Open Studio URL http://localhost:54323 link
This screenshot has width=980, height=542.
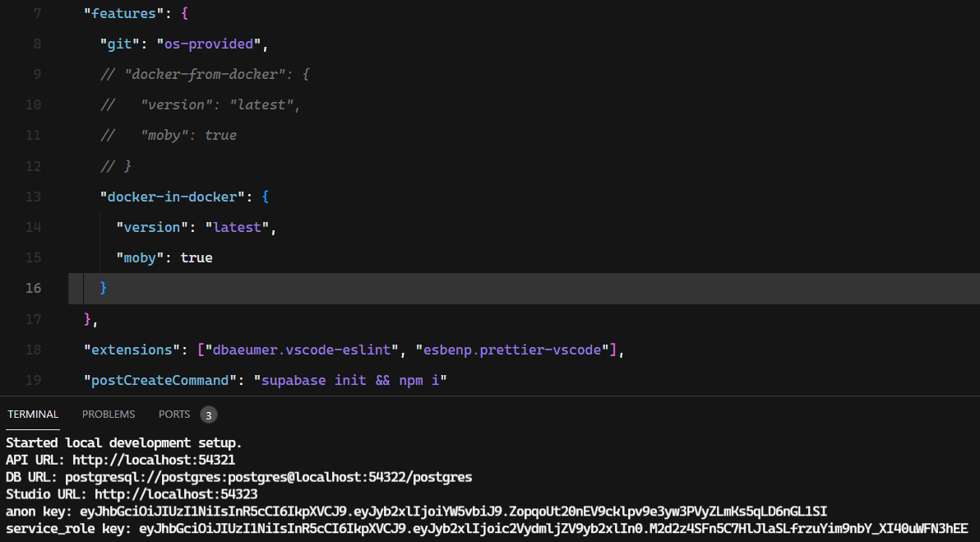[176, 494]
